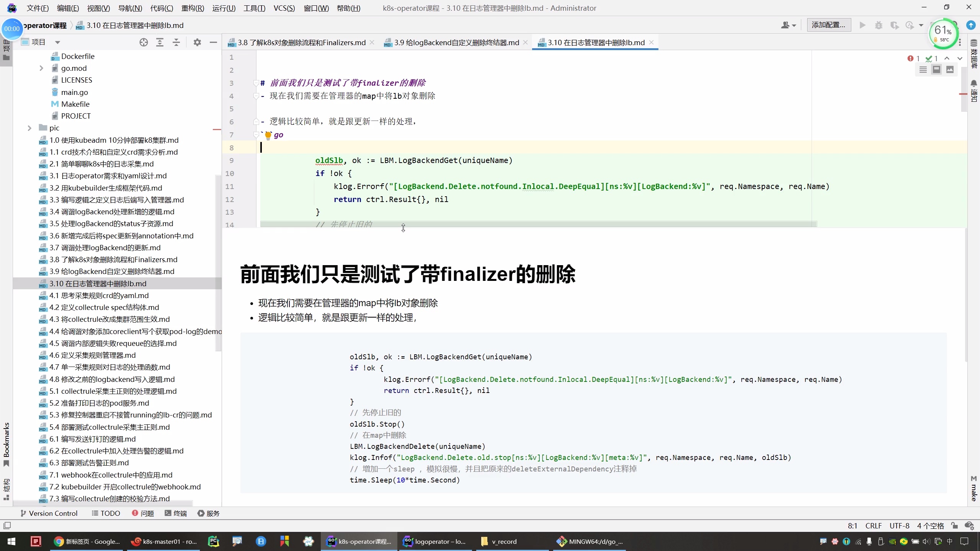Expand the go.mod node in project tree
This screenshot has height=551, width=980.
coord(41,68)
